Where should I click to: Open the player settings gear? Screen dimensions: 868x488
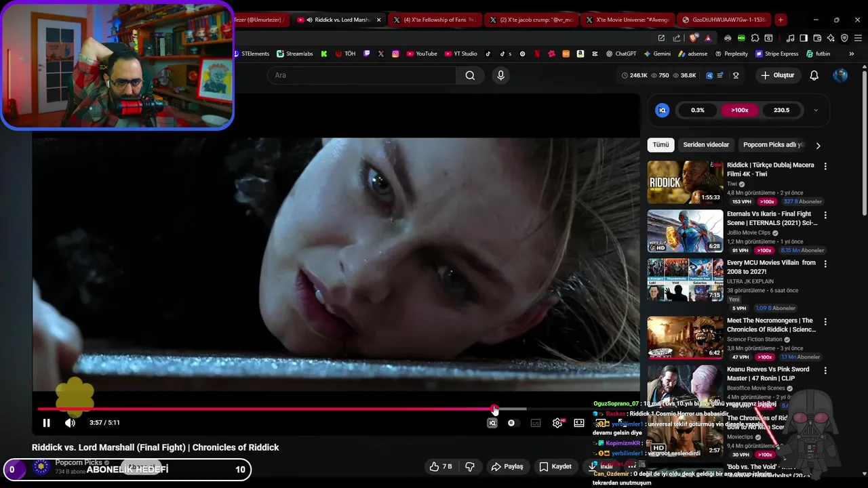point(557,423)
